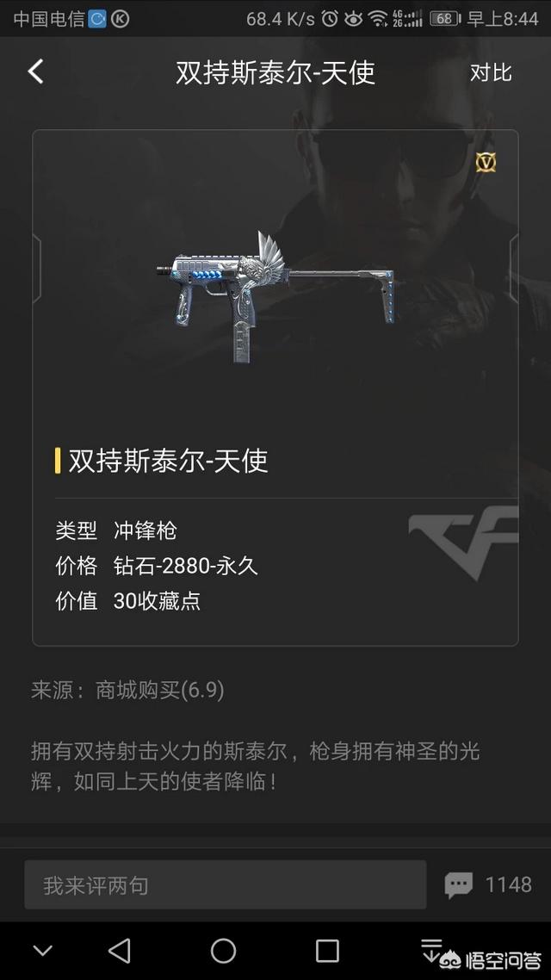This screenshot has height=980, width=551.
Task: Show previous weapon via left edge handle
Action: click(x=36, y=270)
